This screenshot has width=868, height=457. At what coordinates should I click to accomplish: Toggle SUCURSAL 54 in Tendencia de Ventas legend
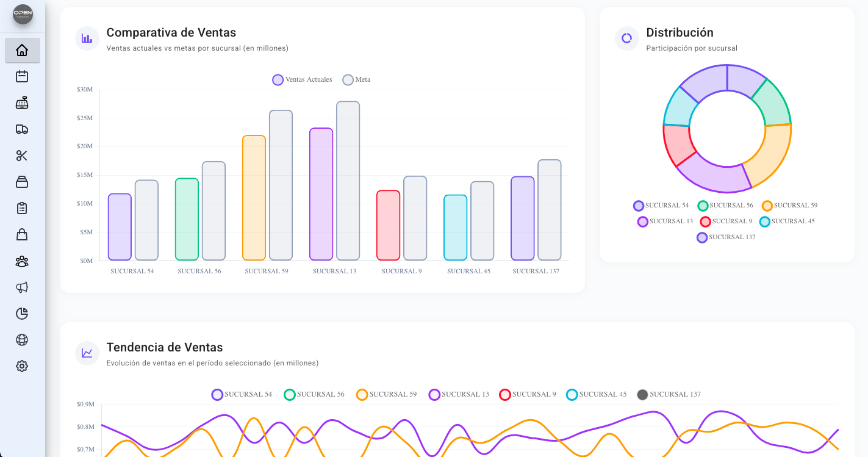pos(242,394)
